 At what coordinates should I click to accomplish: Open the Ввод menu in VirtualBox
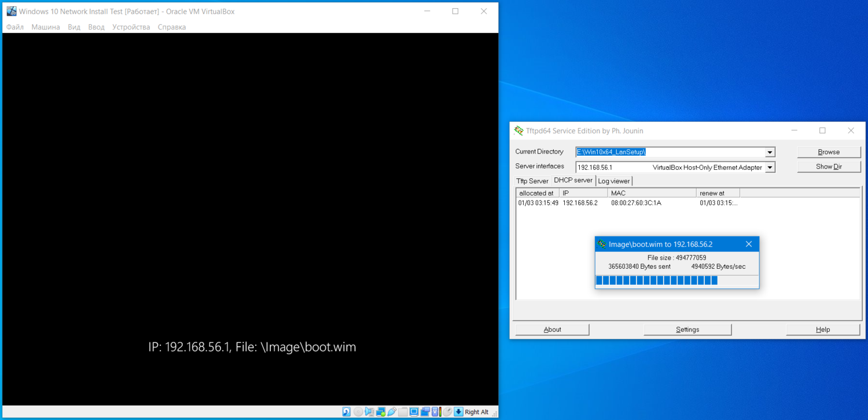pos(96,27)
